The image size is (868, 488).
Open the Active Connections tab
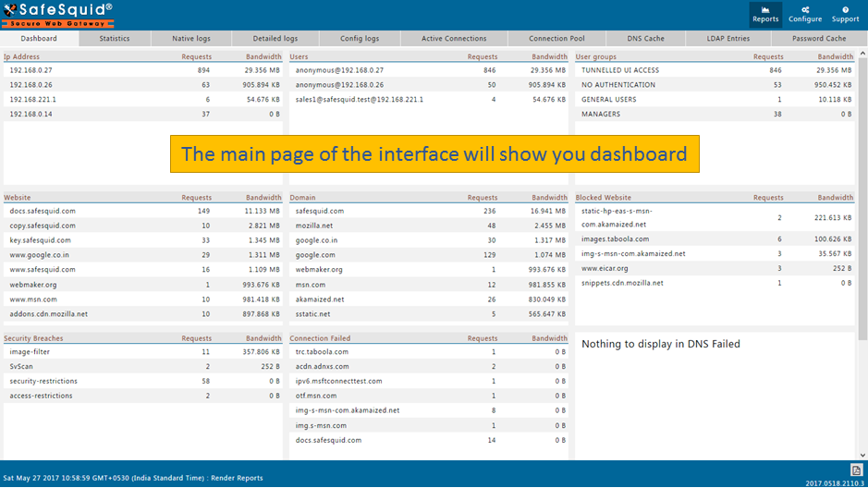(x=454, y=38)
